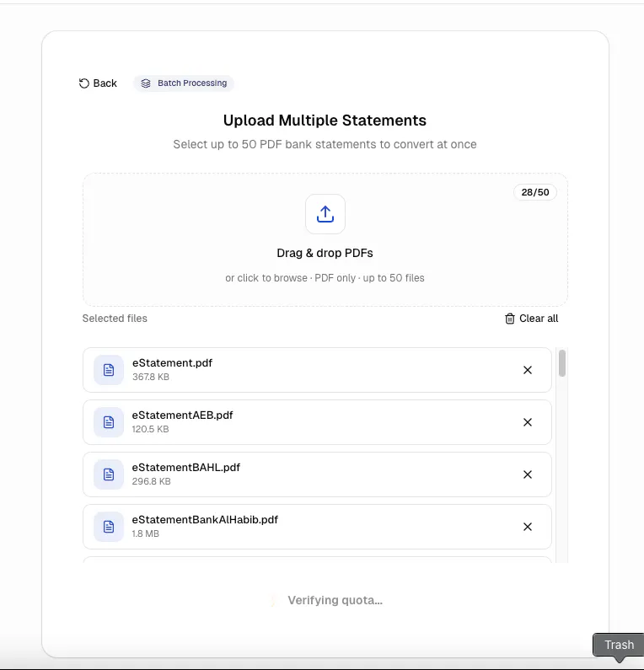This screenshot has width=644, height=670.
Task: Click the 120.5 KB size text
Action: (150, 429)
